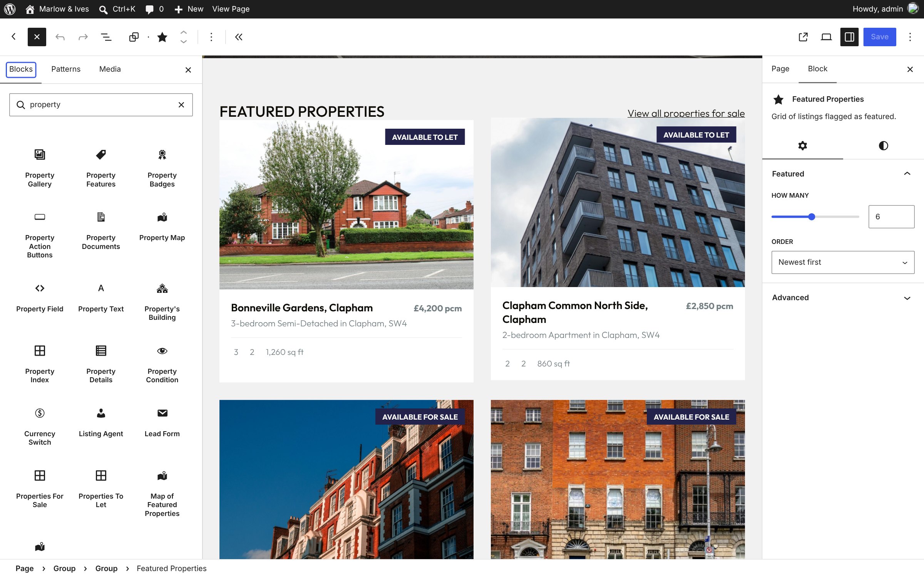
Task: Focus the How Many number field
Action: [x=891, y=217]
